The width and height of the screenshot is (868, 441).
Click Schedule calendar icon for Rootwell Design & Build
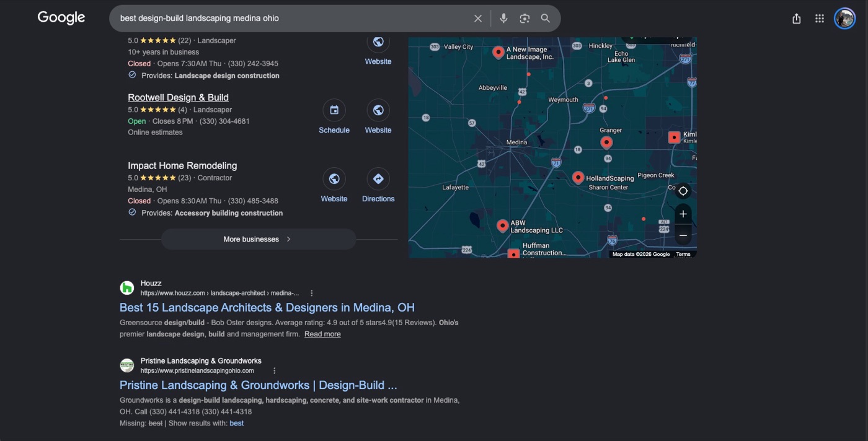tap(334, 110)
